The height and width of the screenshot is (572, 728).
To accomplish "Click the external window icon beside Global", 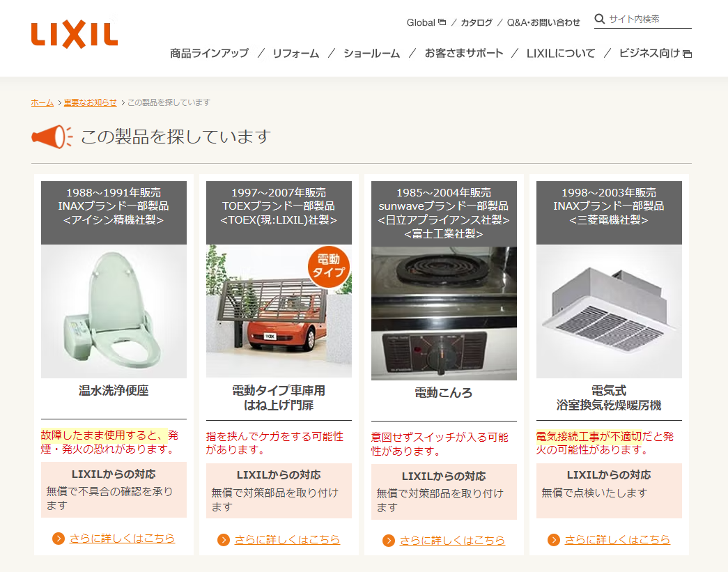I will [x=442, y=22].
